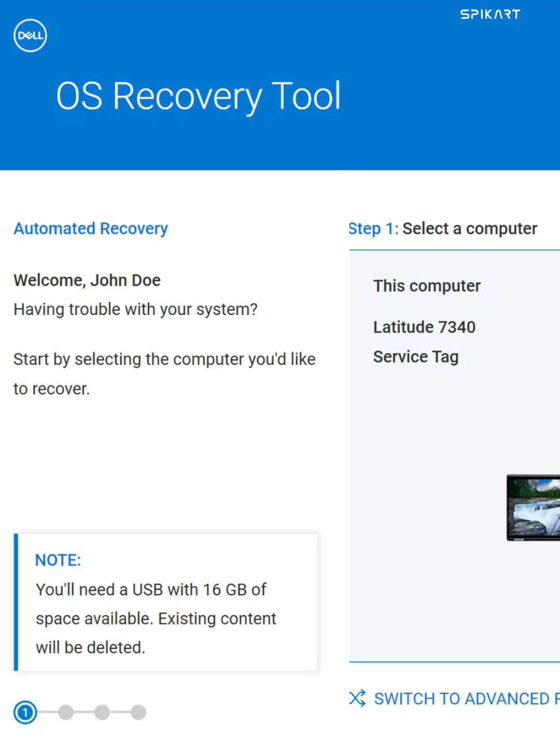Click the Latitude laptop thumbnail image
This screenshot has height=747, width=560.
[534, 507]
